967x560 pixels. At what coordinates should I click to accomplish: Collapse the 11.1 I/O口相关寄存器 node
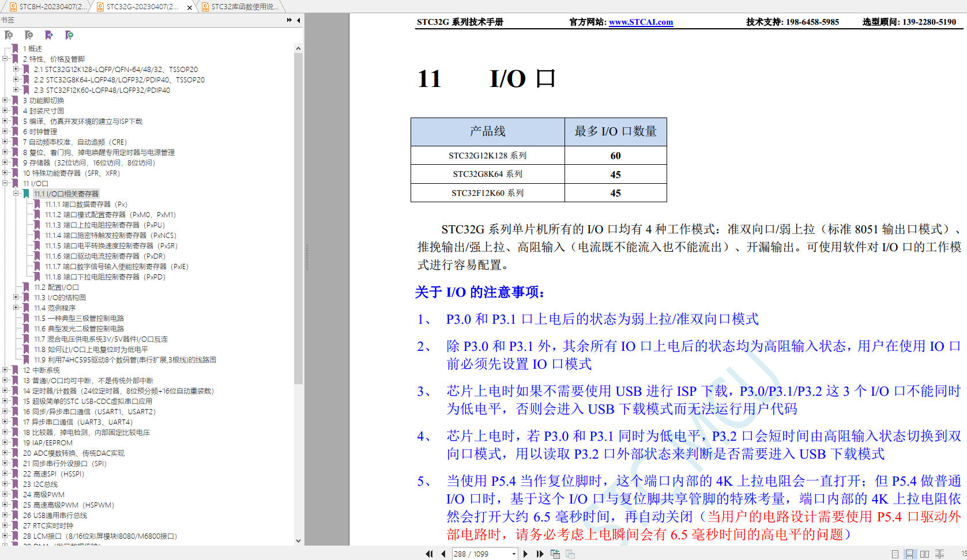(x=16, y=194)
